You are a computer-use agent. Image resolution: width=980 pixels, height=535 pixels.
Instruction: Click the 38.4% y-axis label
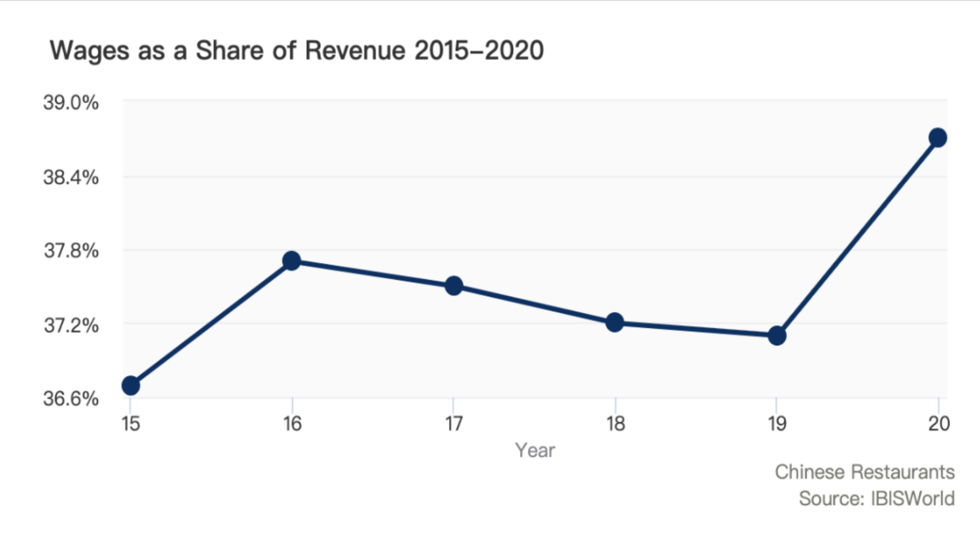pyautogui.click(x=71, y=177)
